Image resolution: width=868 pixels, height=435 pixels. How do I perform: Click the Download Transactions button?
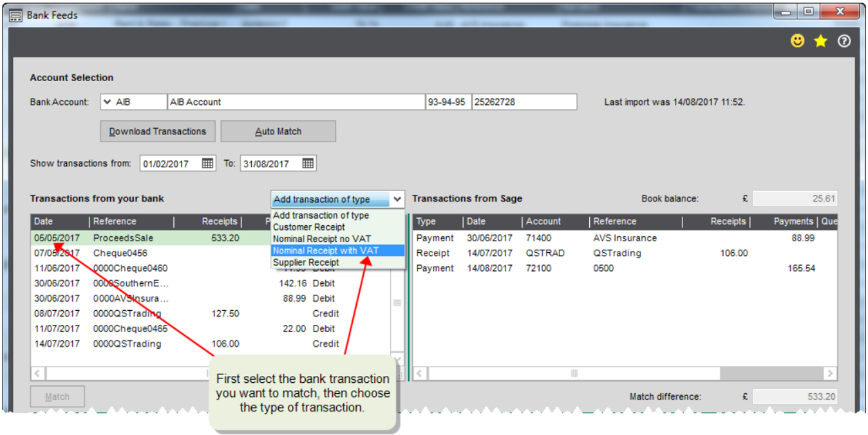(x=158, y=131)
